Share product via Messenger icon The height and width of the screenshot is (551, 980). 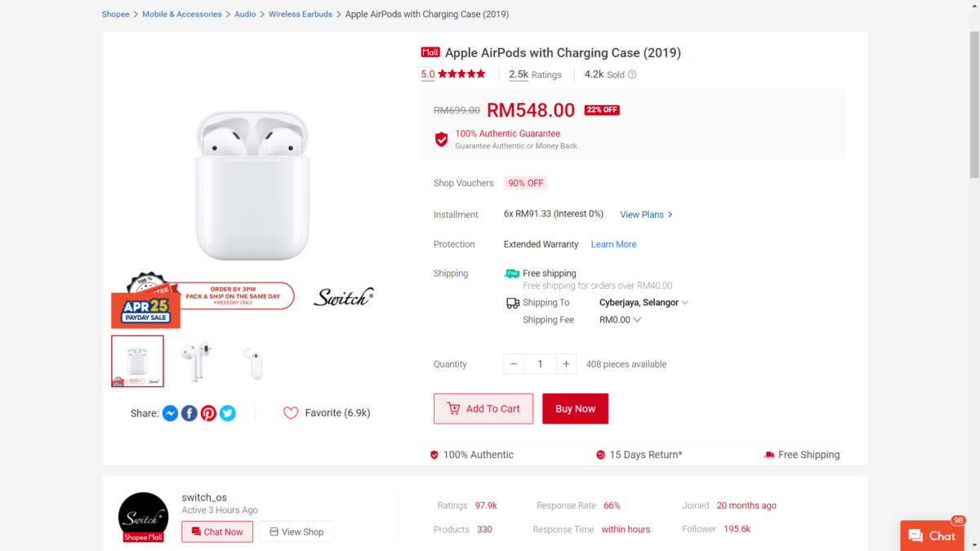pos(170,413)
